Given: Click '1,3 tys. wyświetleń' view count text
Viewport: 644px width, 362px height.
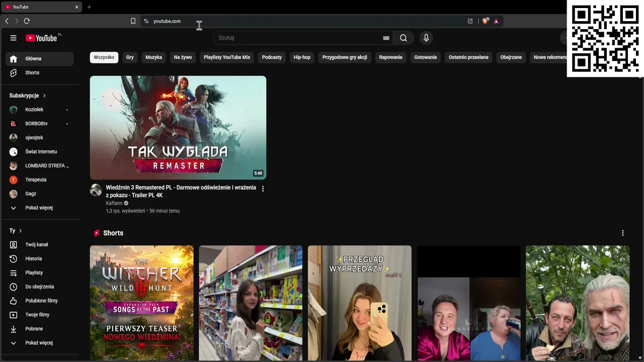Looking at the screenshot, I should pos(125,211).
